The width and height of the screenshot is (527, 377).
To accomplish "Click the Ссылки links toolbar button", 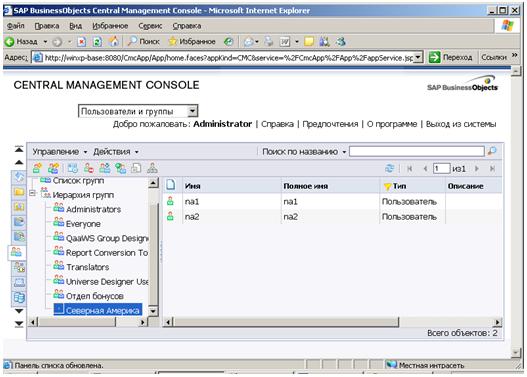I will click(x=494, y=57).
